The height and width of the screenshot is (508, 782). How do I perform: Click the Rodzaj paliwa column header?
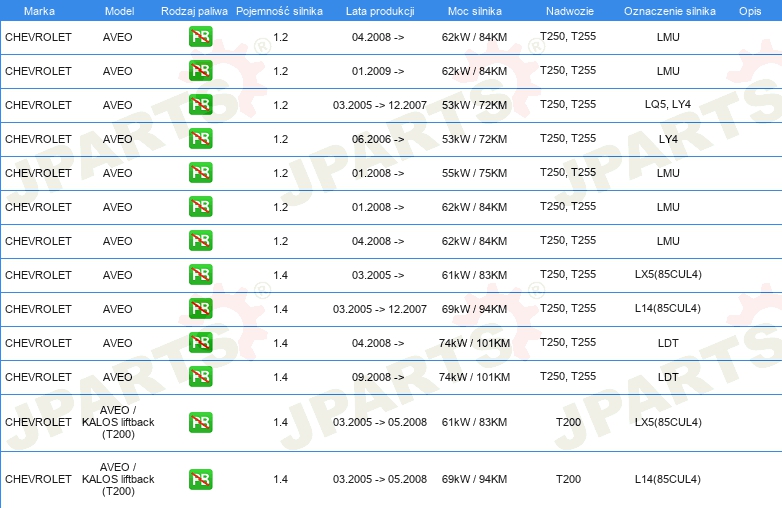click(x=194, y=11)
